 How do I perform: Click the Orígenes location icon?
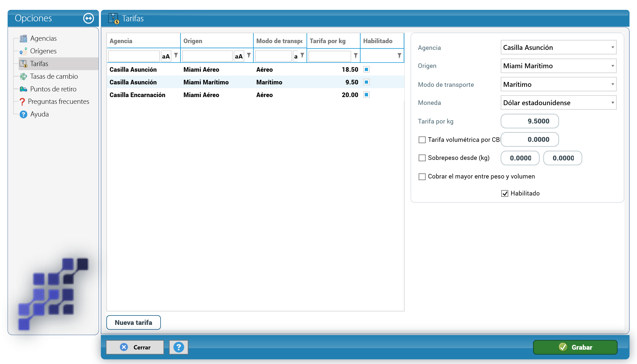pos(23,51)
